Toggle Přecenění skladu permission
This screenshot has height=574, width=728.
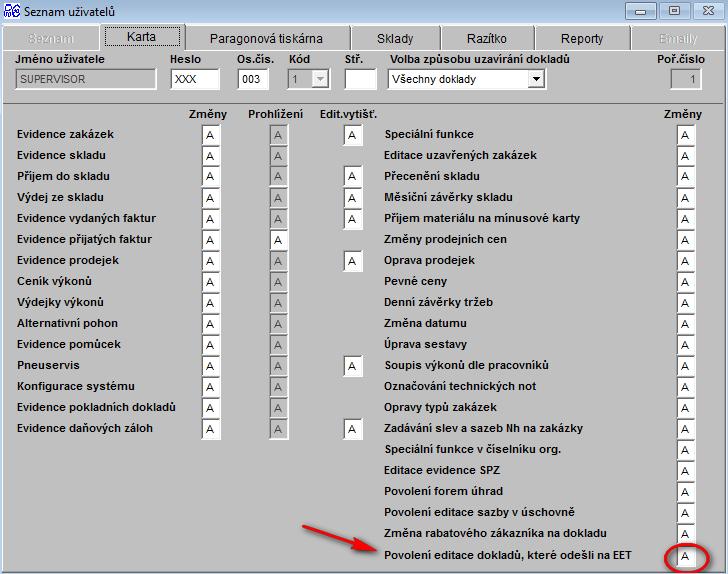685,177
